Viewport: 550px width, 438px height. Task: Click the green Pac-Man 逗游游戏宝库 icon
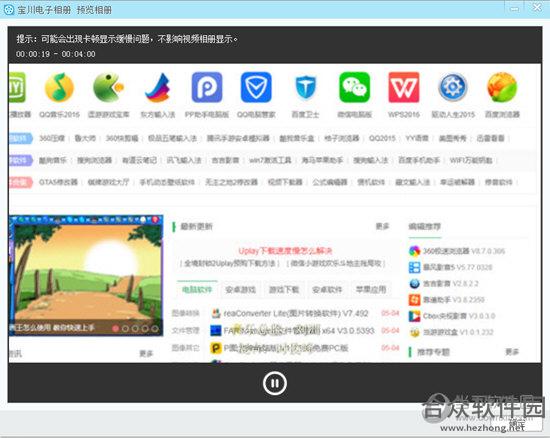coord(108,88)
